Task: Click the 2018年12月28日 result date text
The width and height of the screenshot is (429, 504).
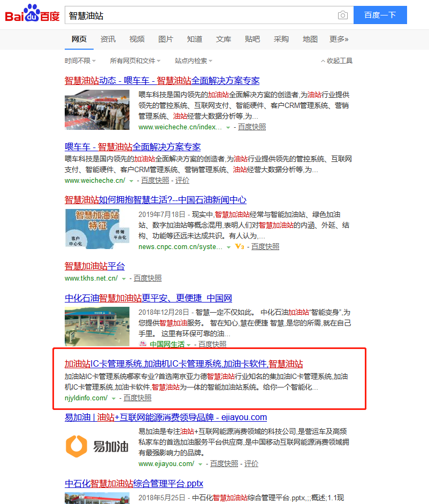Action: [164, 312]
